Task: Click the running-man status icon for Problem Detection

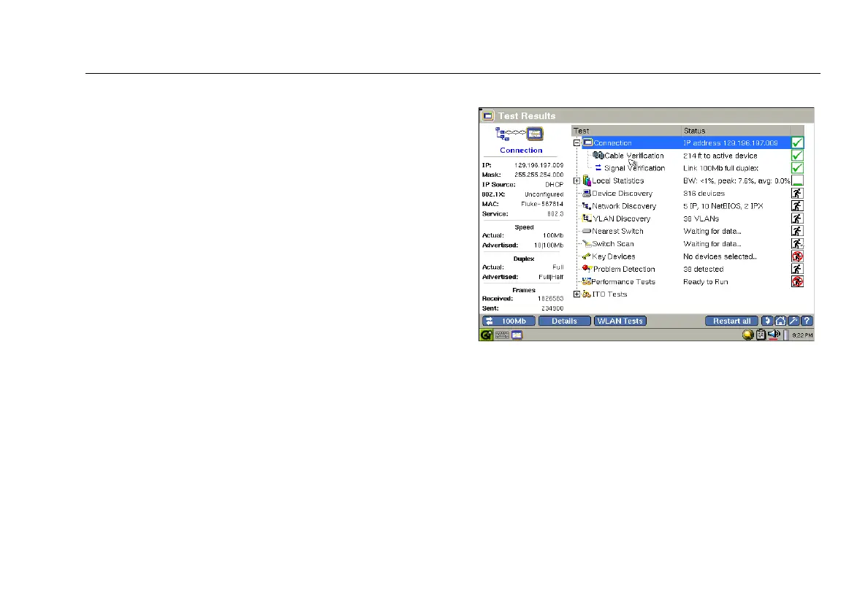Action: click(797, 269)
